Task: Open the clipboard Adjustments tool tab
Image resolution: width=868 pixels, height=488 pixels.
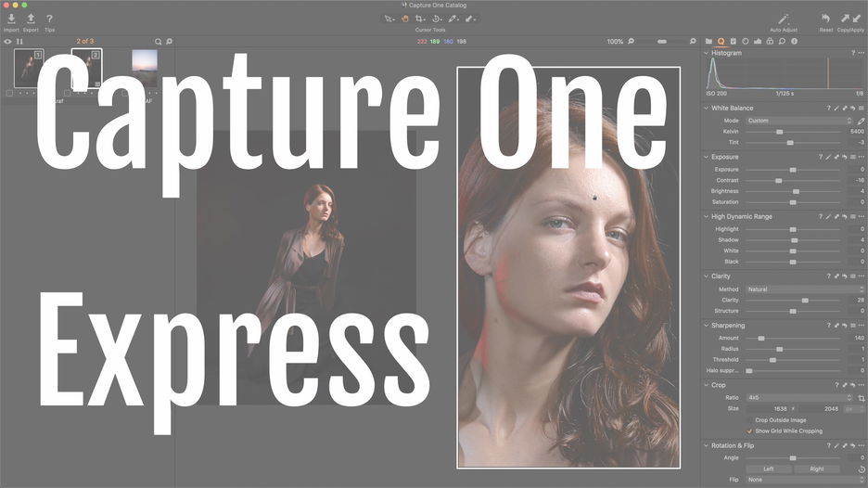Action: (x=733, y=41)
